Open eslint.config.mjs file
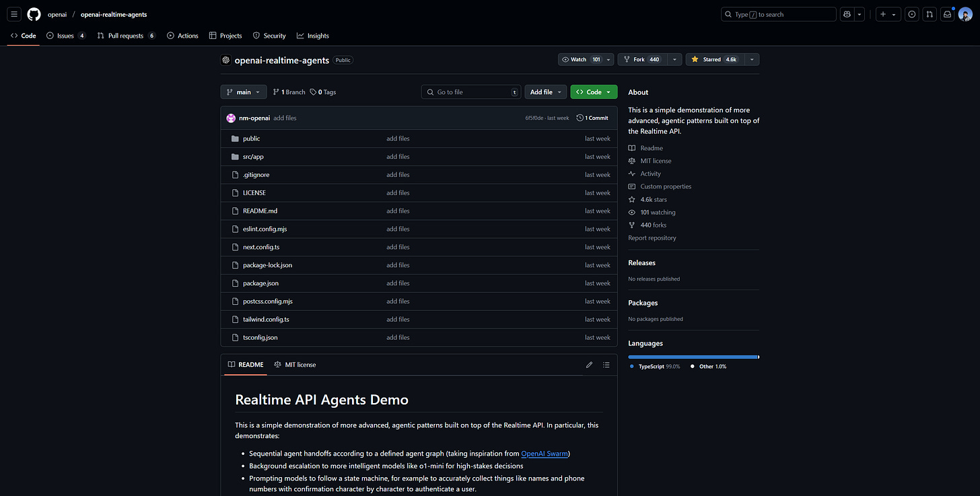This screenshot has height=496, width=980. click(265, 229)
